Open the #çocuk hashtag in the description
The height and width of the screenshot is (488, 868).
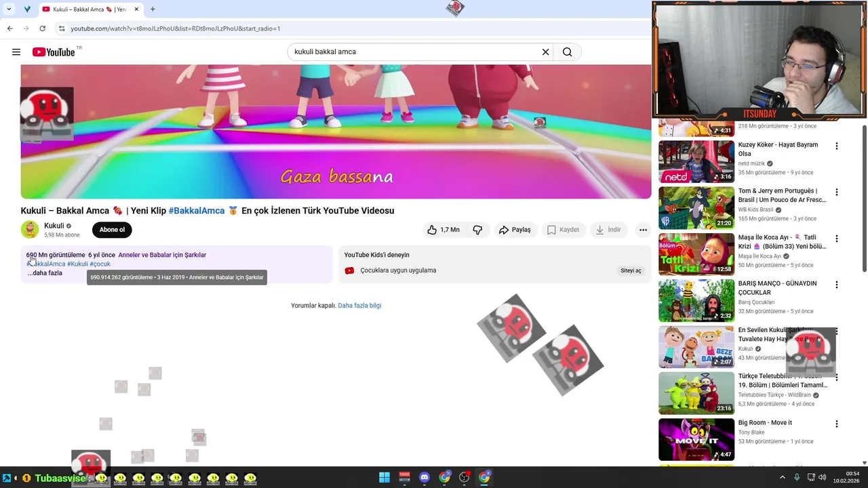click(x=100, y=264)
